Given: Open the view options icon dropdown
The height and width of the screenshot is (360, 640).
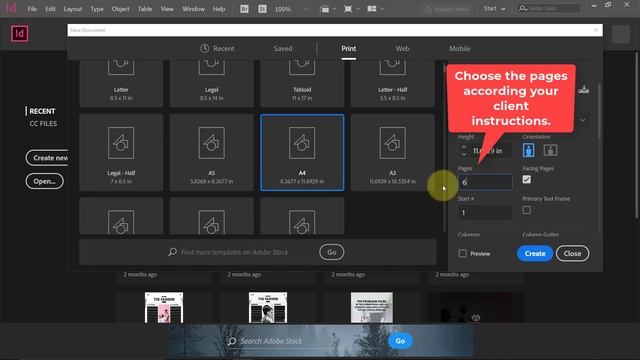Looking at the screenshot, I should [x=328, y=9].
